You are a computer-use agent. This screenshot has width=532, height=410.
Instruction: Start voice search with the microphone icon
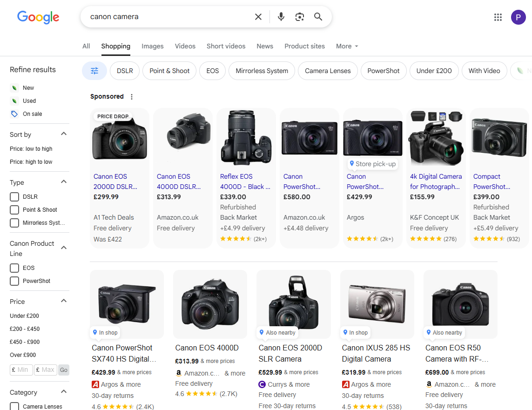click(281, 17)
